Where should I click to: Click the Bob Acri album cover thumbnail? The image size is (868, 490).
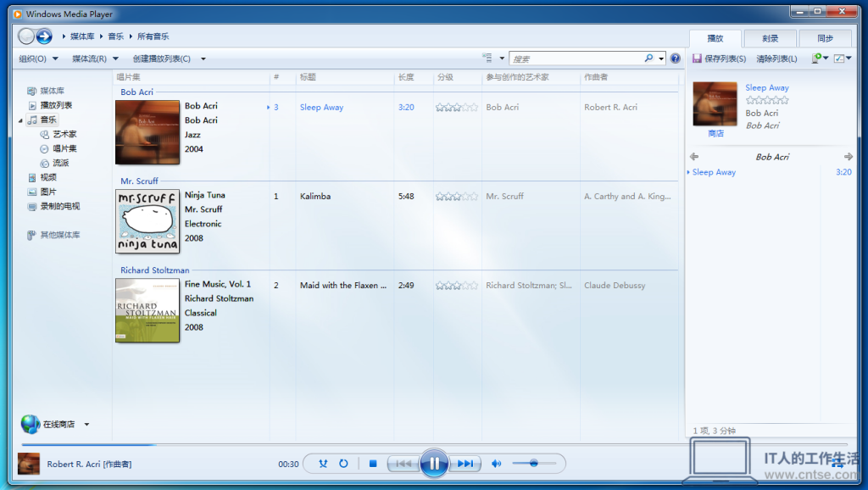click(147, 132)
